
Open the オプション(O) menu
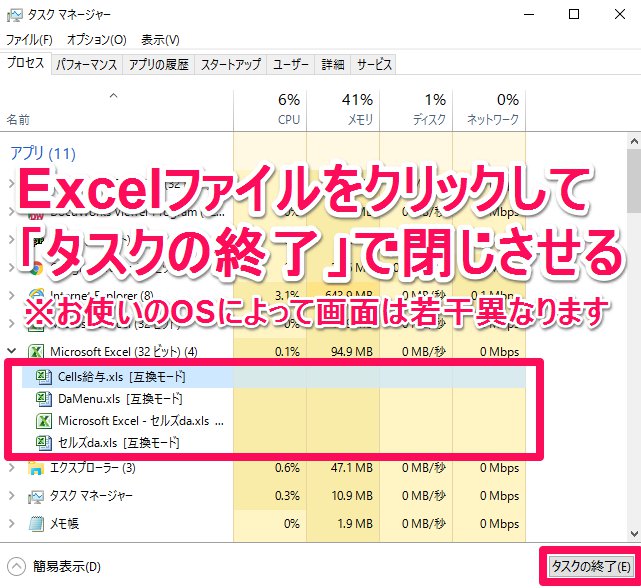(x=96, y=40)
